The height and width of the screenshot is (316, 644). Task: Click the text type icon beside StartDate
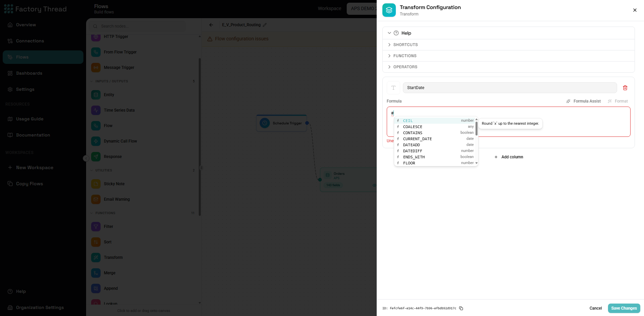coord(393,88)
